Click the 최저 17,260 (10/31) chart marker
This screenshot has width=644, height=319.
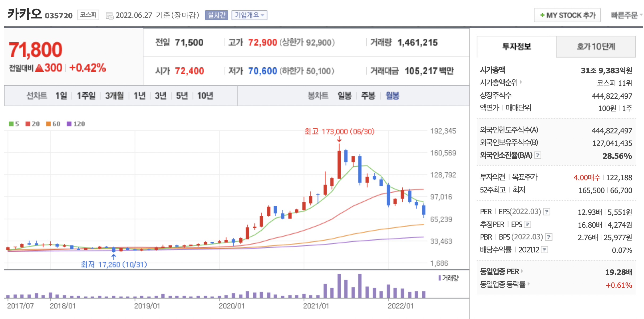[114, 264]
